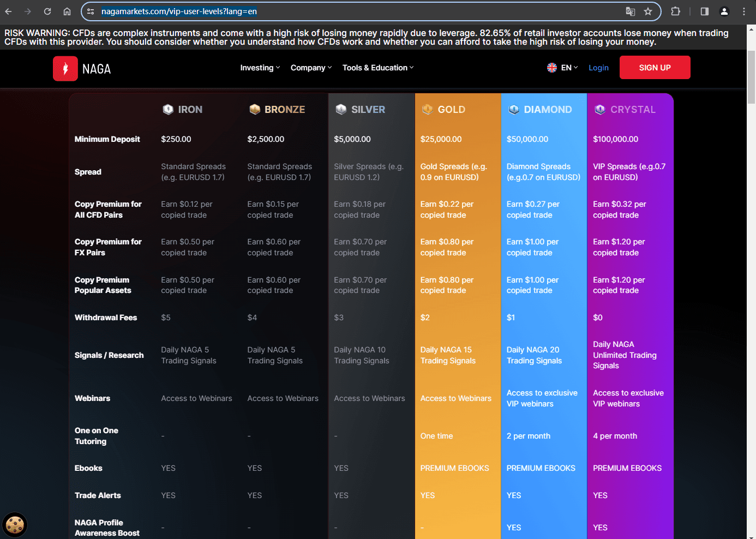Click the $50,000.00 deposit value
Image resolution: width=756 pixels, height=539 pixels.
coord(527,139)
